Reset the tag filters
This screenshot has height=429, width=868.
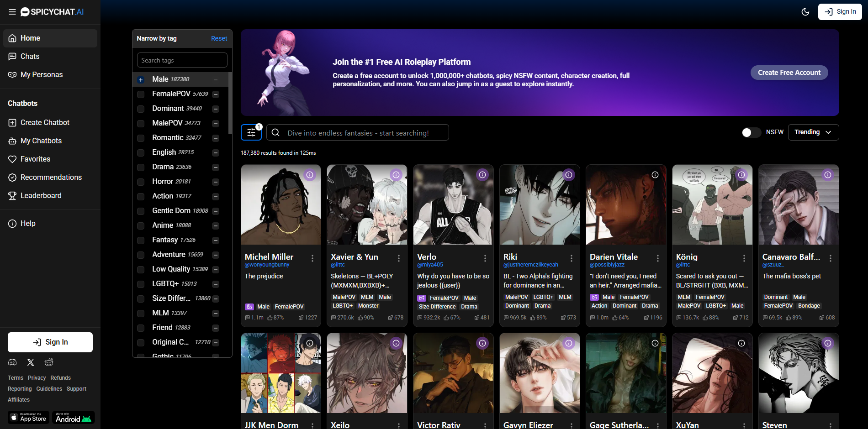click(219, 39)
